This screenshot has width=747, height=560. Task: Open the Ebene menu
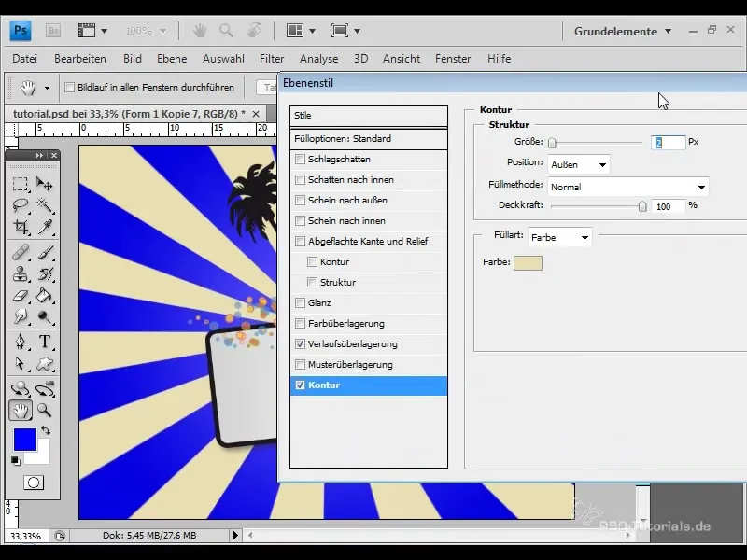pos(172,59)
